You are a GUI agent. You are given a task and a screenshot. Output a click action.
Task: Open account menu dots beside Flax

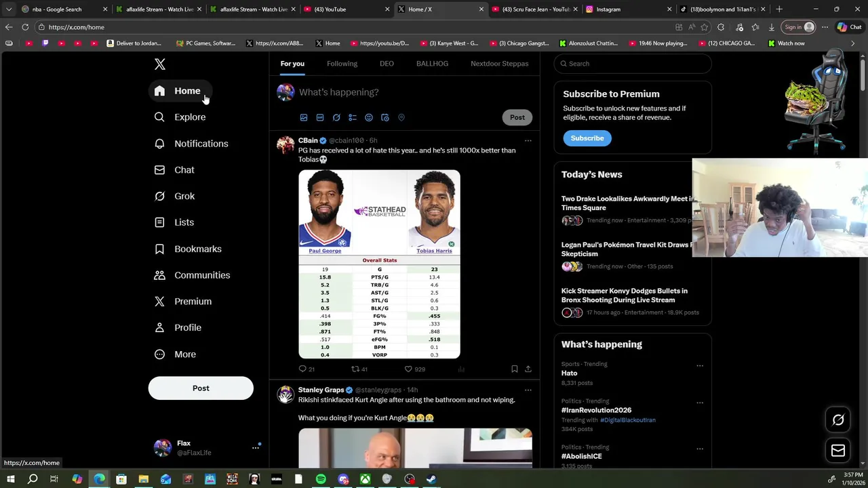(x=256, y=447)
